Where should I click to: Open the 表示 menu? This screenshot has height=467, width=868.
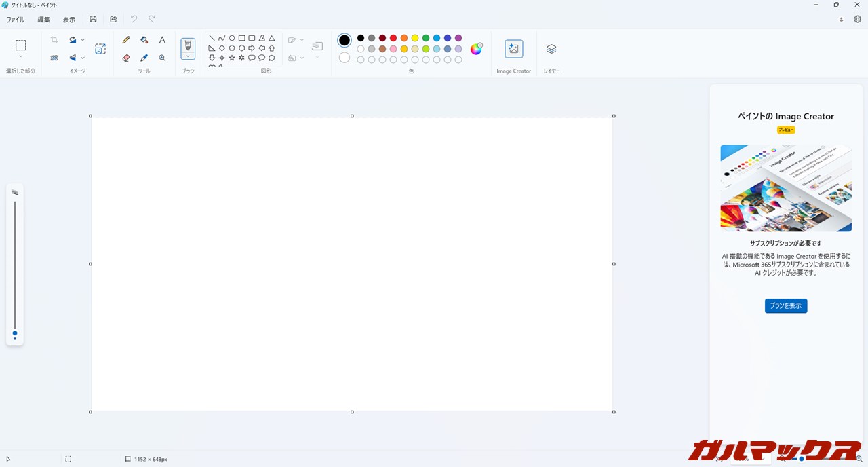pos(69,20)
